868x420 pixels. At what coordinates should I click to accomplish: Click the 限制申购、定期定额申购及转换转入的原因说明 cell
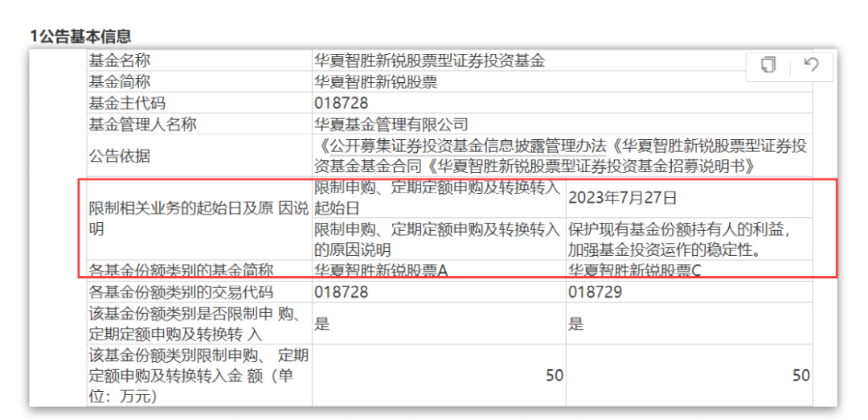click(x=439, y=239)
